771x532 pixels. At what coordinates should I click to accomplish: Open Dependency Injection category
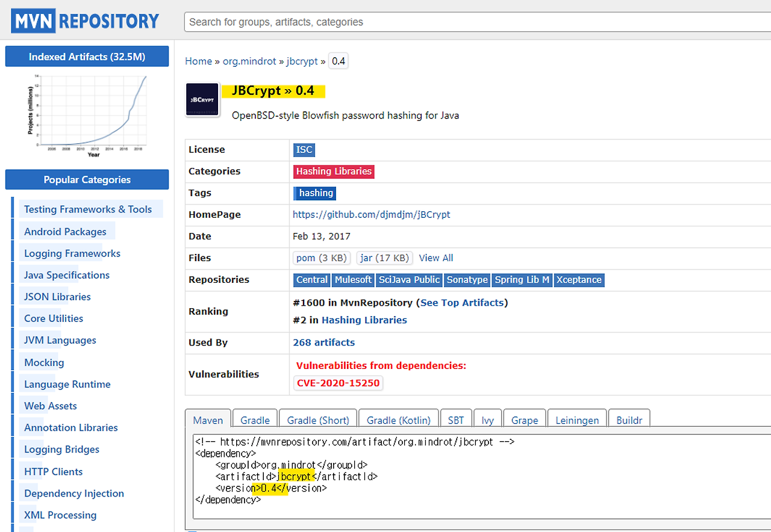74,493
